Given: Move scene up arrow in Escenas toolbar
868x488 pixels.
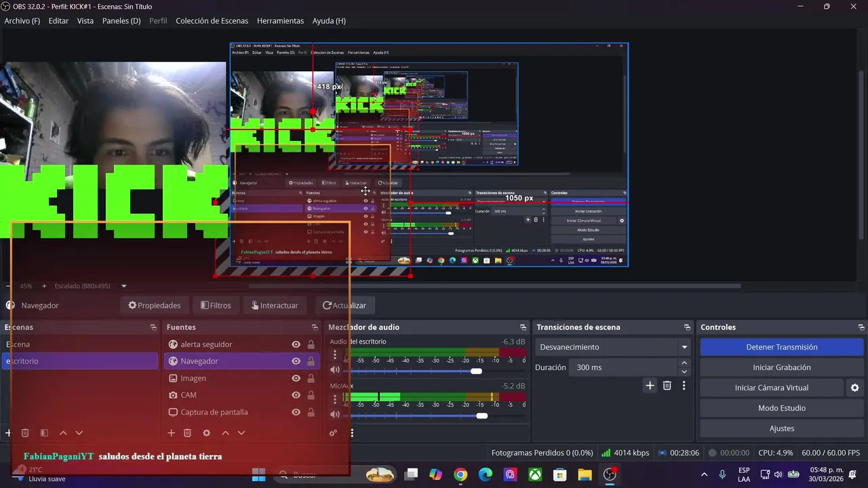Looking at the screenshot, I should 63,432.
